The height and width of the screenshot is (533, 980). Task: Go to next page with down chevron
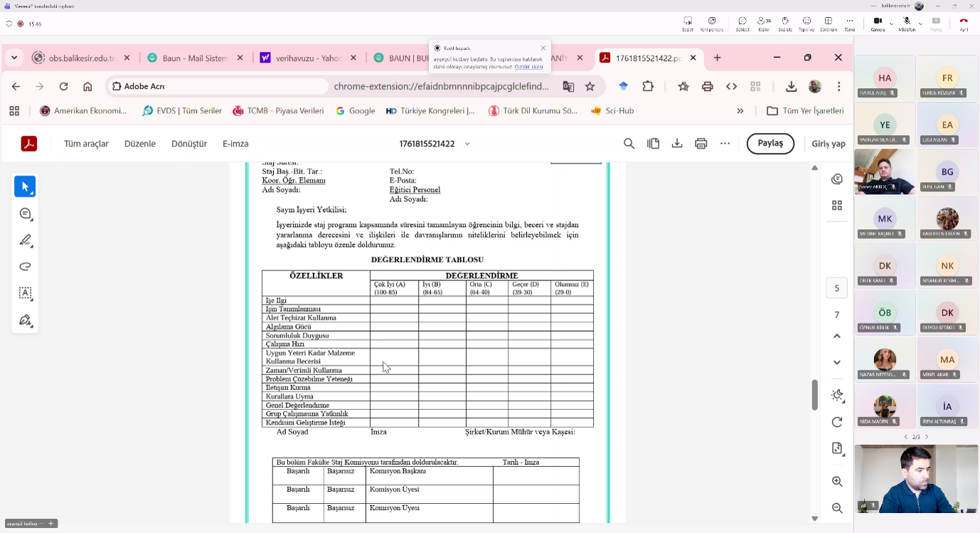(837, 362)
